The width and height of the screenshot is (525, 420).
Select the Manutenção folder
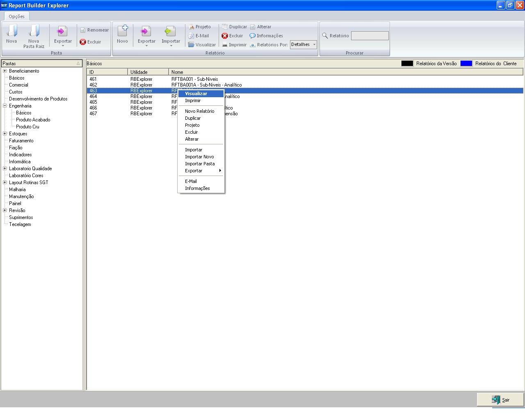click(x=21, y=196)
